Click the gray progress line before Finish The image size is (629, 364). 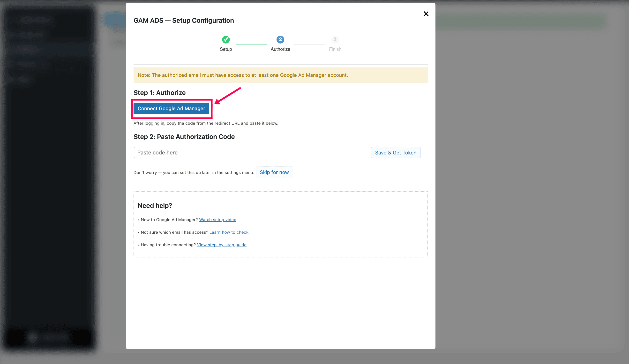click(x=309, y=44)
